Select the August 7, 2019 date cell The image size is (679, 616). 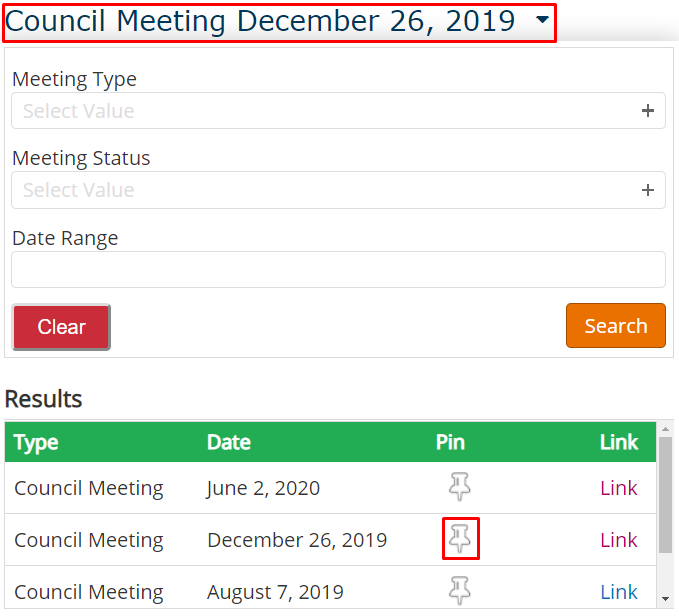tap(275, 592)
